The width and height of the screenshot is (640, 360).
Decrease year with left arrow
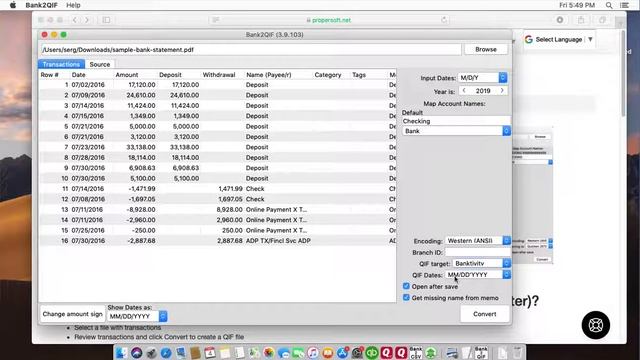[464, 91]
